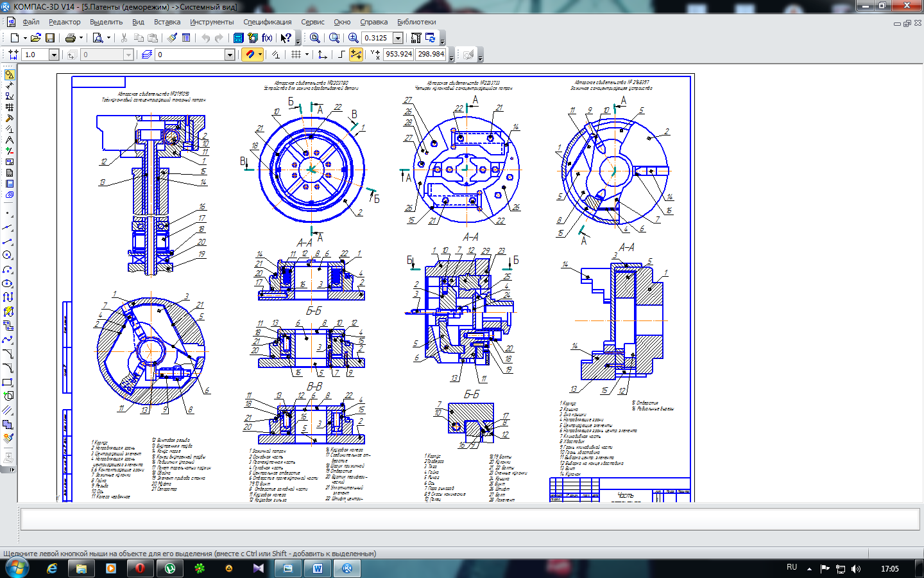Toggle the rounding mode button
The width and height of the screenshot is (924, 578).
pyautogui.click(x=341, y=55)
